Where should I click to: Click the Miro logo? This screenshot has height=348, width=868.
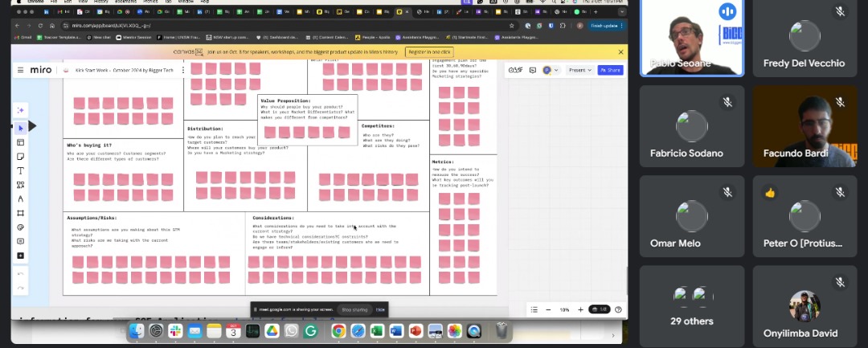[41, 70]
